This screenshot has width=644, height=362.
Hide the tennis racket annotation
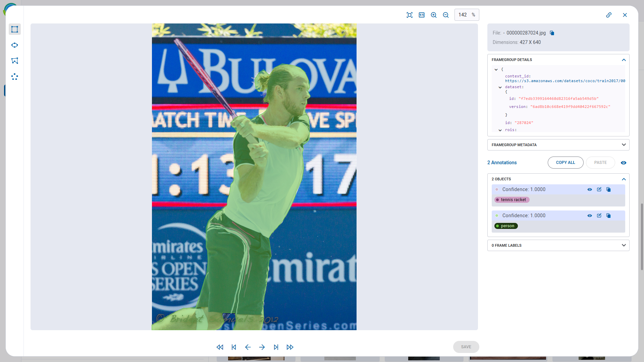589,189
